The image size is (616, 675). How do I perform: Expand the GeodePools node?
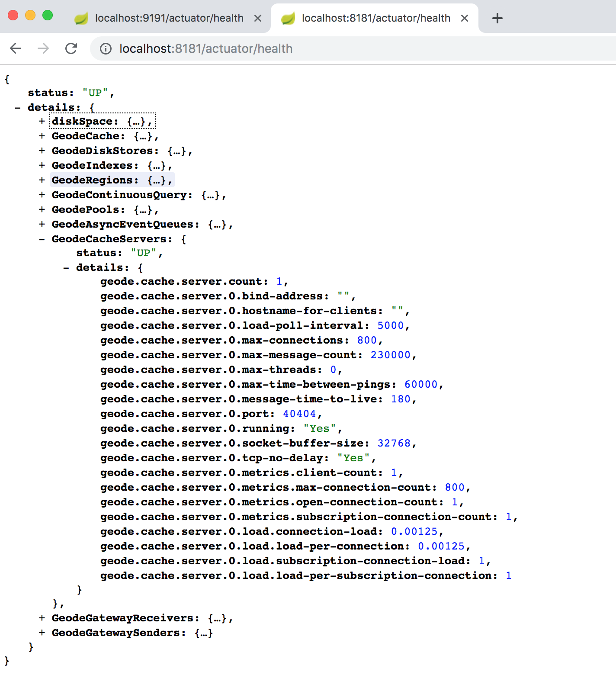42,210
